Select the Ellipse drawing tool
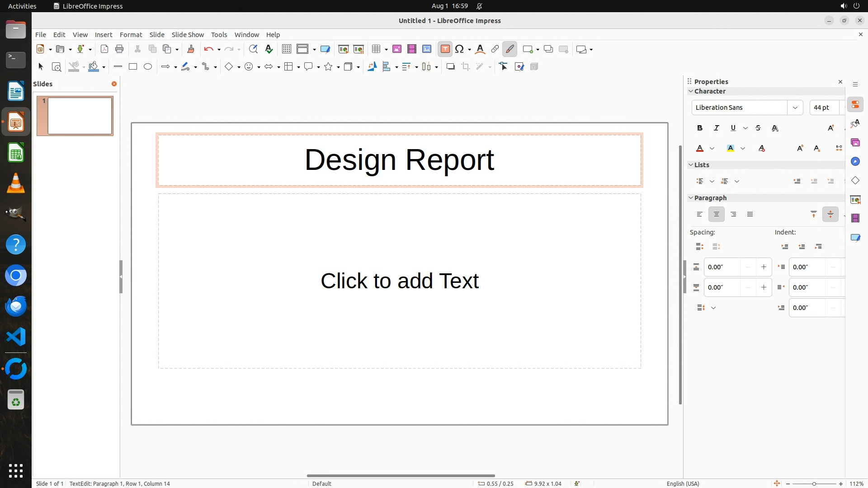Viewport: 868px width, 488px height. click(x=148, y=67)
